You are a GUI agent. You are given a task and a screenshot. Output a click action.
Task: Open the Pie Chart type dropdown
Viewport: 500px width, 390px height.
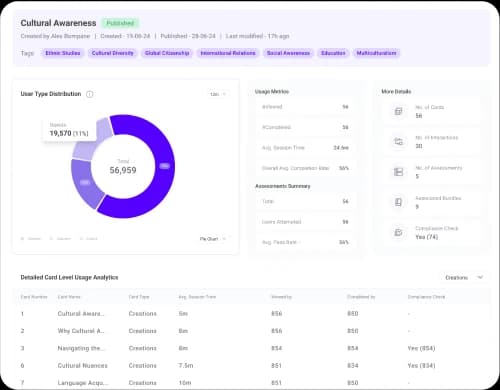(213, 239)
